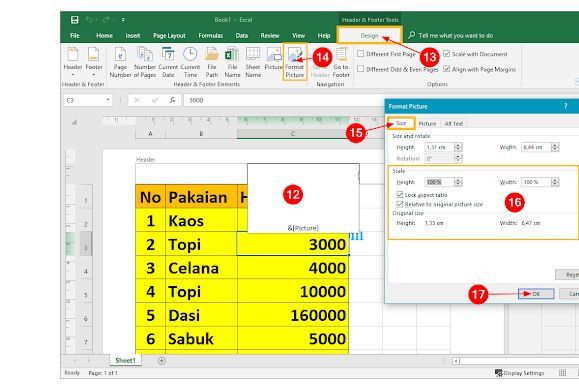Insert Current Date element
579x391 pixels.
click(168, 62)
